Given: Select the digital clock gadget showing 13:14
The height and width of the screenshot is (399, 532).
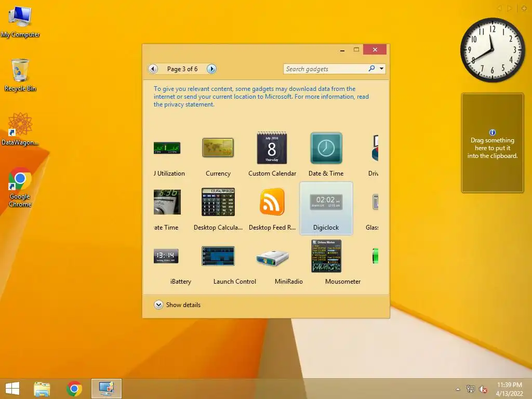Looking at the screenshot, I should coord(166,256).
